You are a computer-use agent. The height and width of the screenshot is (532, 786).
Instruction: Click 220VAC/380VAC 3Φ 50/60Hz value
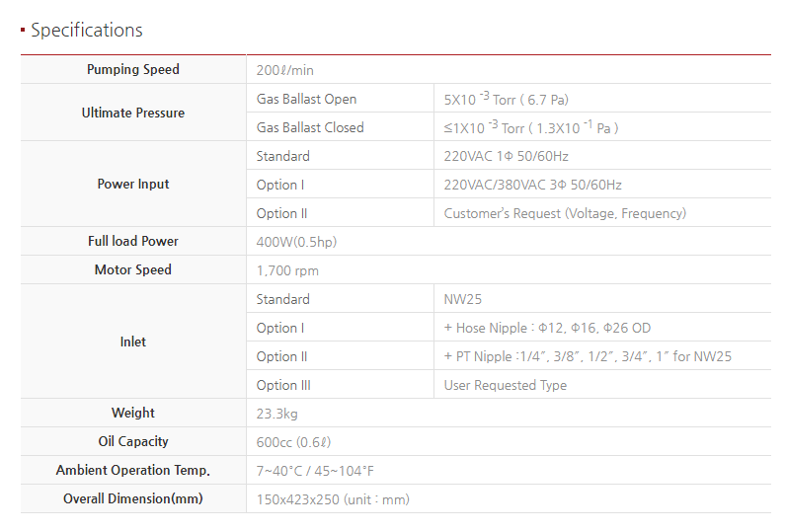point(532,185)
